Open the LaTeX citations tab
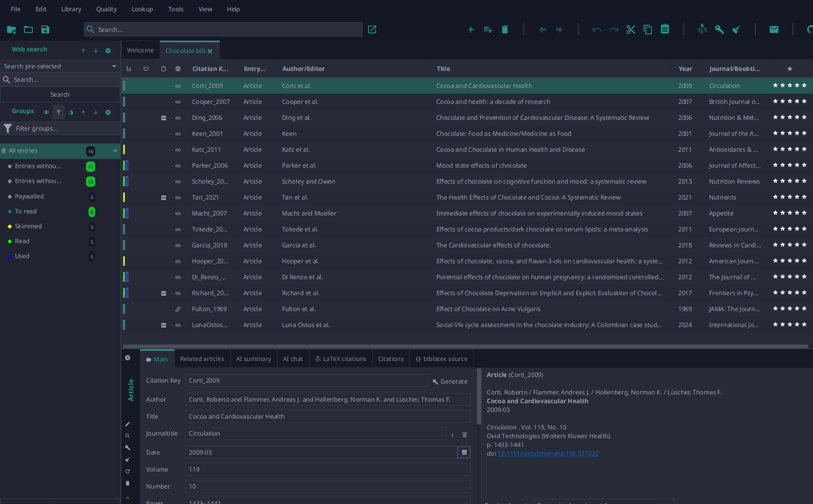Viewport: 813px width, 504px height. click(x=341, y=359)
